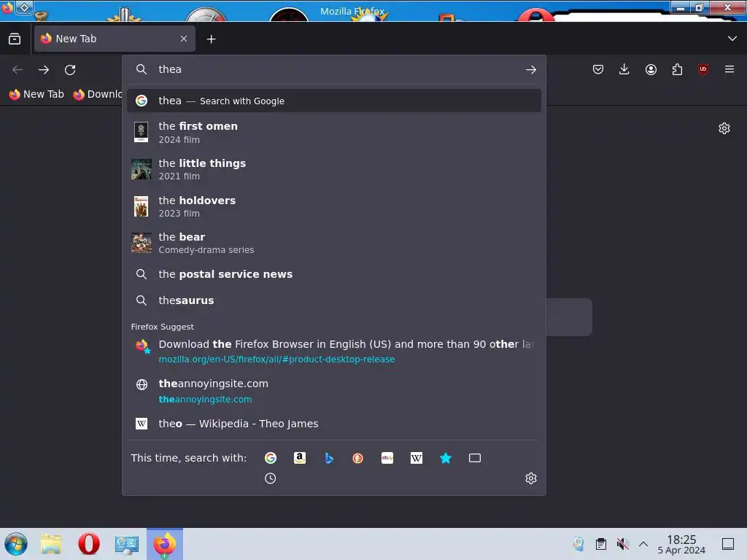Open the Firefox hamburger menu
Image resolution: width=747 pixels, height=560 pixels.
pyautogui.click(x=729, y=69)
